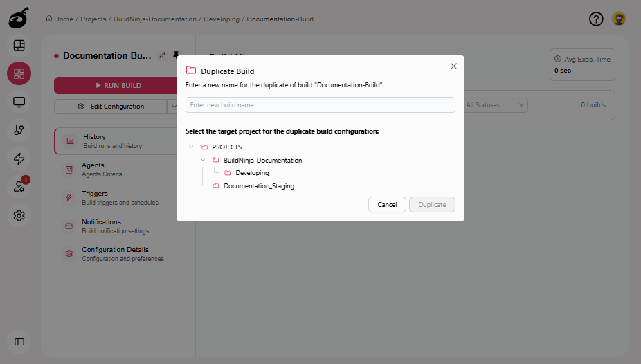Click the Developing folder icon
Image resolution: width=641 pixels, height=364 pixels.
coord(228,173)
